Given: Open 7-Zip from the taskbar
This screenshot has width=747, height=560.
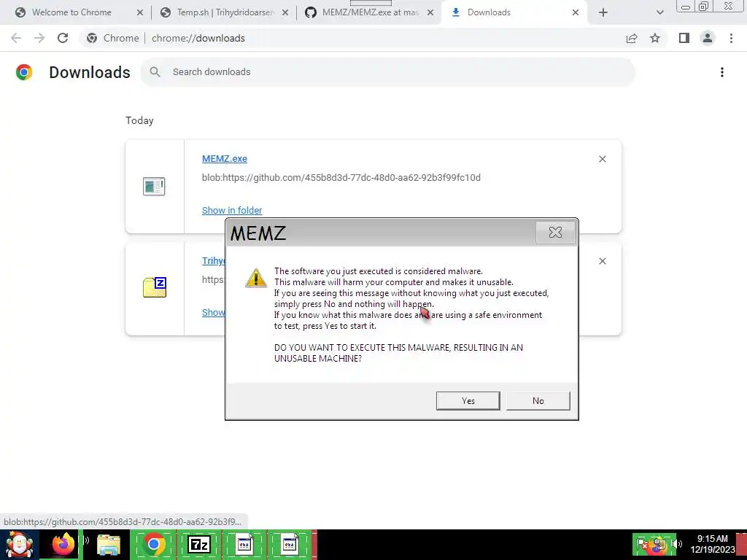Looking at the screenshot, I should pos(199,544).
